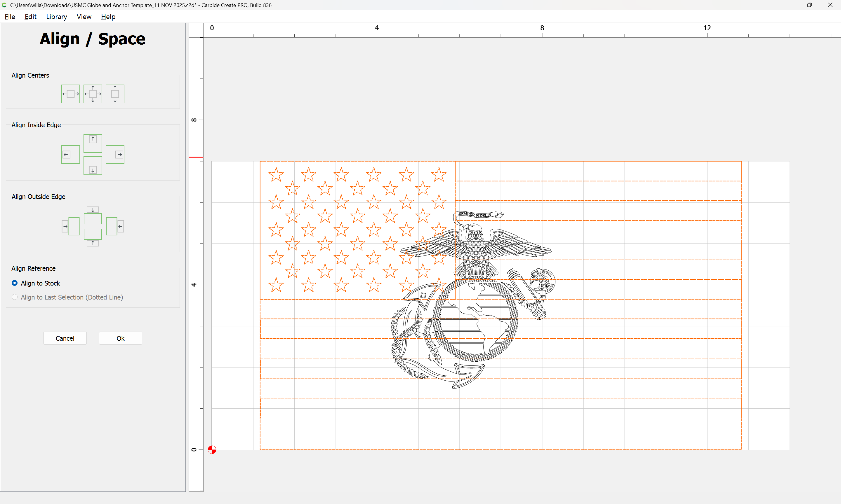The height and width of the screenshot is (504, 841).
Task: Open the File menu
Action: coord(10,17)
